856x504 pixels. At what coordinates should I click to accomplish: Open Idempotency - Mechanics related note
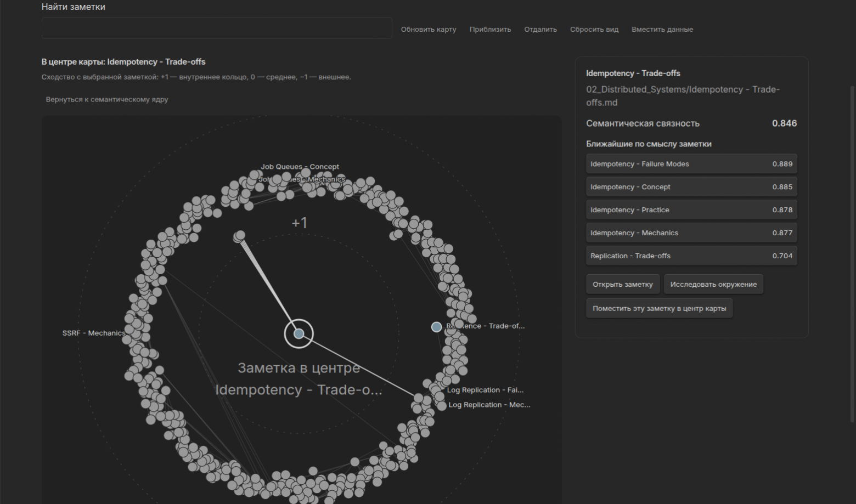point(691,233)
